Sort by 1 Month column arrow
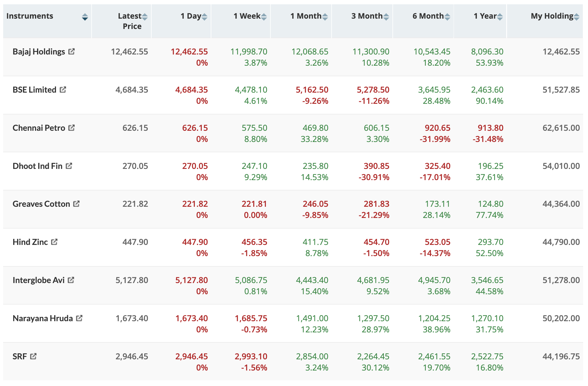 tap(325, 17)
